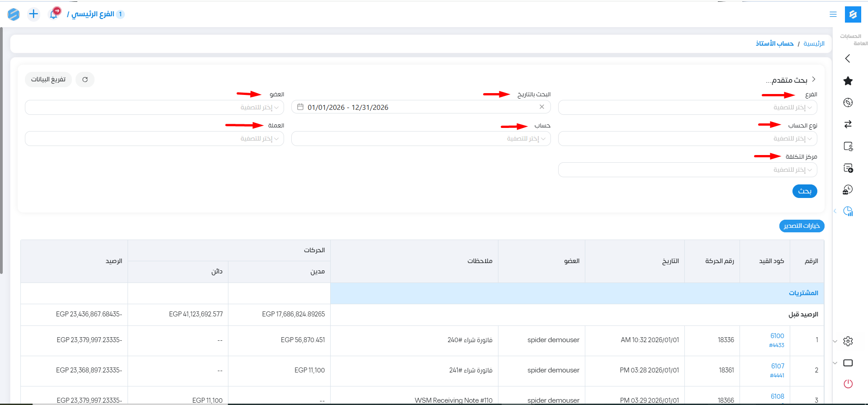The width and height of the screenshot is (868, 405).
Task: Click the blue plus add icon
Action: pyautogui.click(x=33, y=14)
